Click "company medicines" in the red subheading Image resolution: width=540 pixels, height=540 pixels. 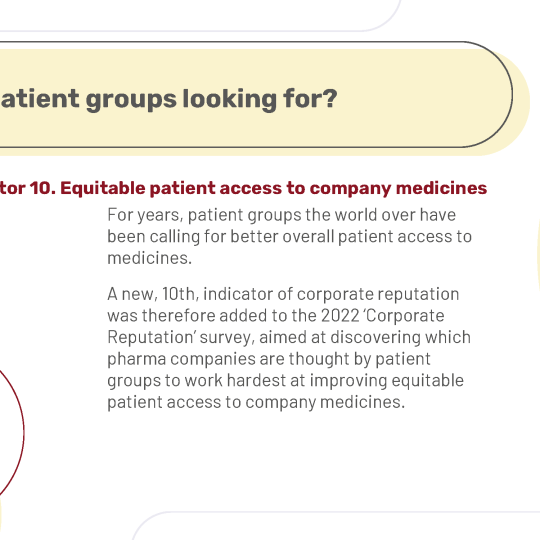pyautogui.click(x=398, y=188)
